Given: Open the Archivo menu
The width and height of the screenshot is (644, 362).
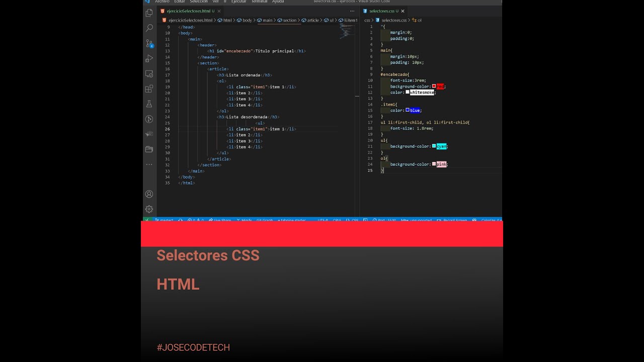Looking at the screenshot, I should click(162, 2).
